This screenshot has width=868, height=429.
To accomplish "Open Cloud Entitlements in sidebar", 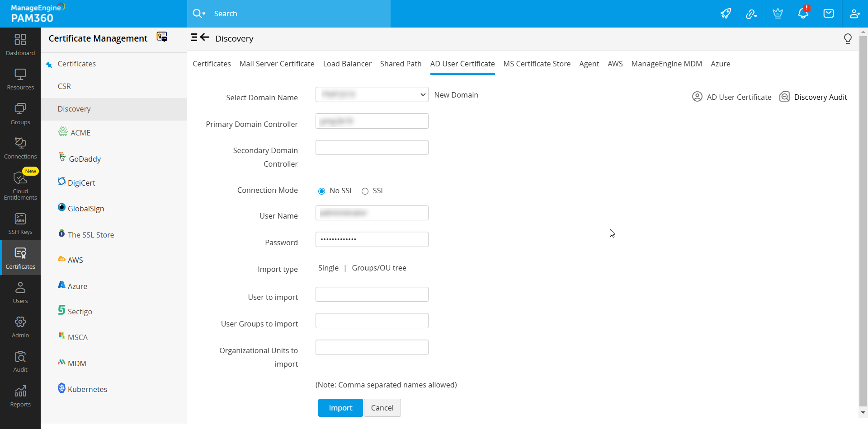I will (x=20, y=185).
